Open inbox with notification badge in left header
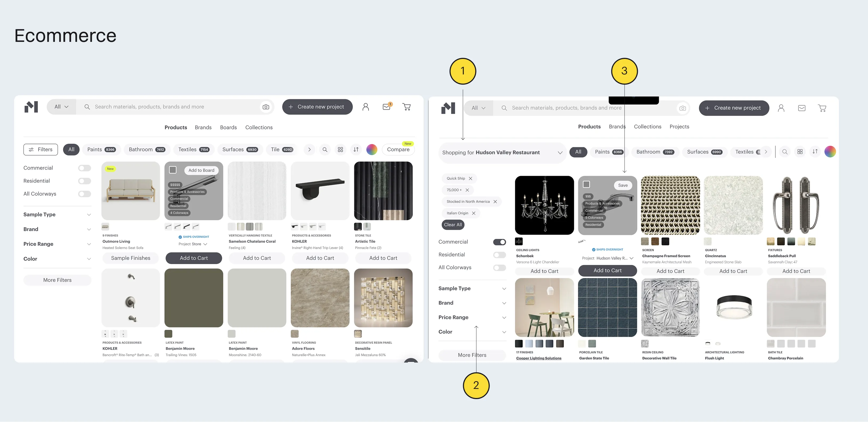 (387, 107)
